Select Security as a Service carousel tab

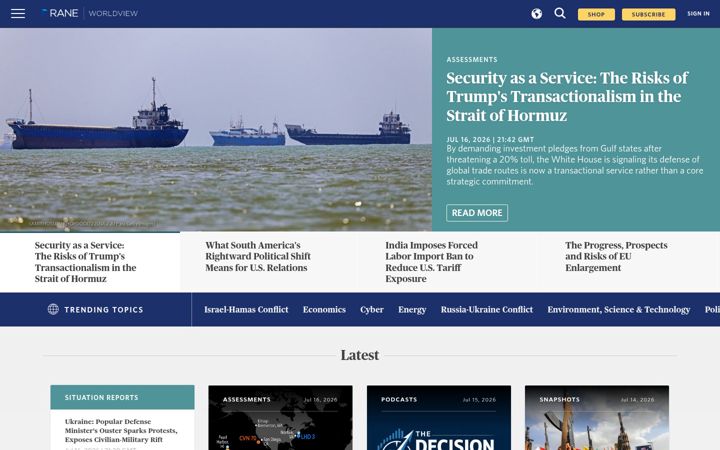[x=90, y=262]
